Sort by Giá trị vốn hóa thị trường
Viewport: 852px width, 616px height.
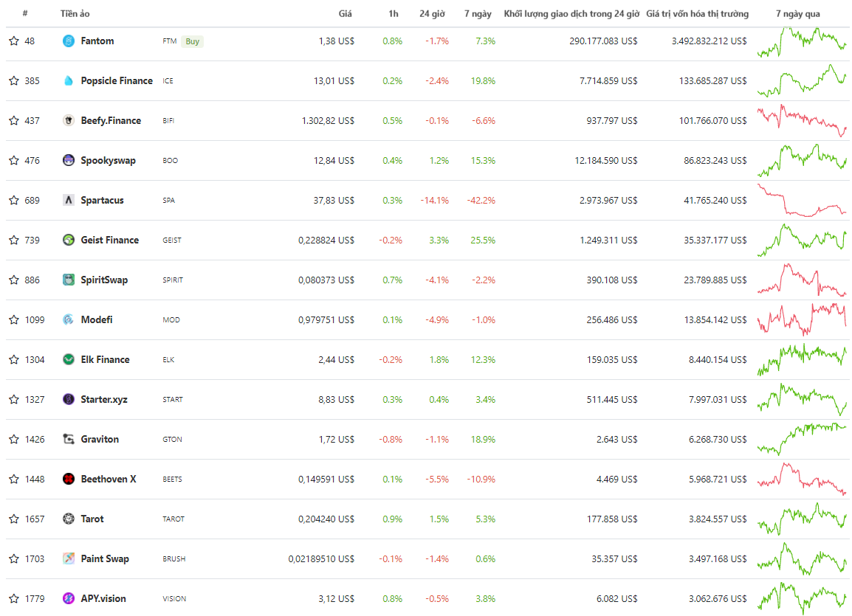pos(696,14)
